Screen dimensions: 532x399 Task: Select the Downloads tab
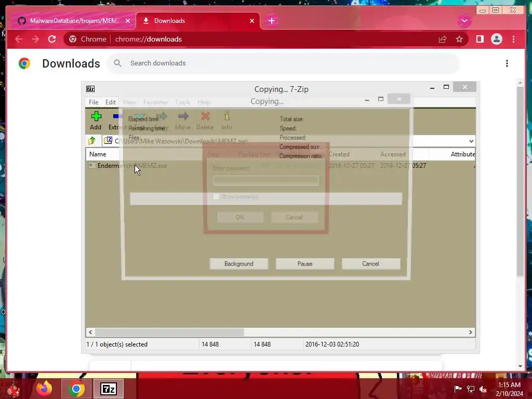coord(198,21)
